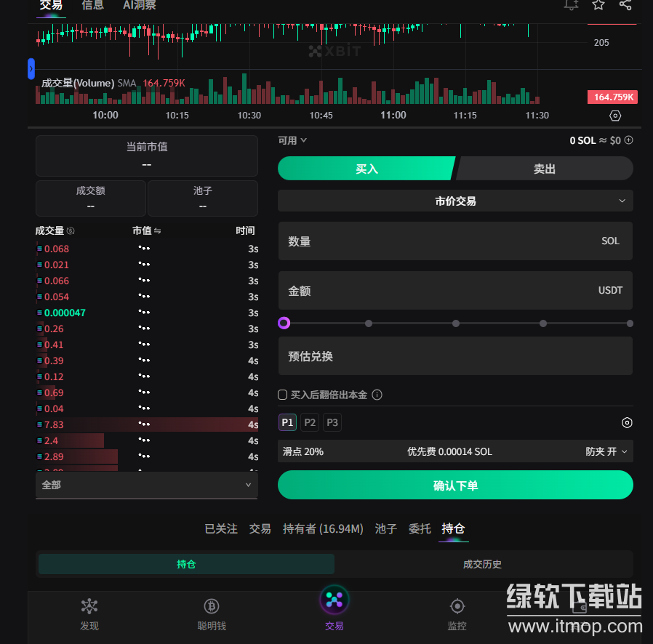Open chart settings hexagon icon

pyautogui.click(x=615, y=116)
